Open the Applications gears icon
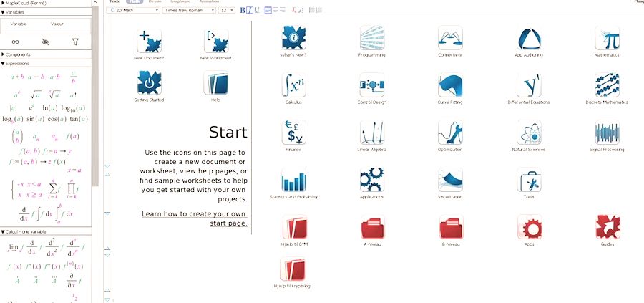Image resolution: width=644 pixels, height=303 pixels. point(371,180)
